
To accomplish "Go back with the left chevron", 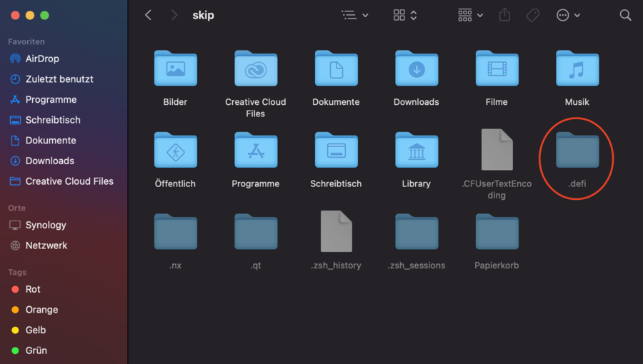I will [x=149, y=15].
